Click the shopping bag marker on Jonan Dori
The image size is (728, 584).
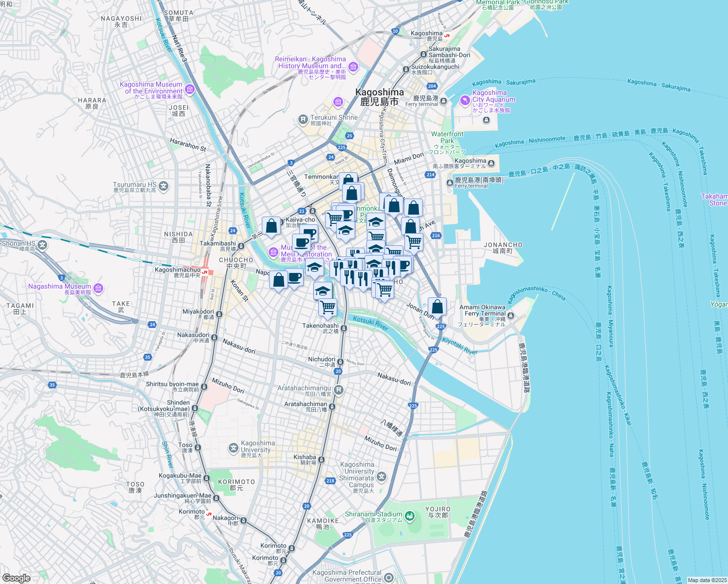pos(437,306)
